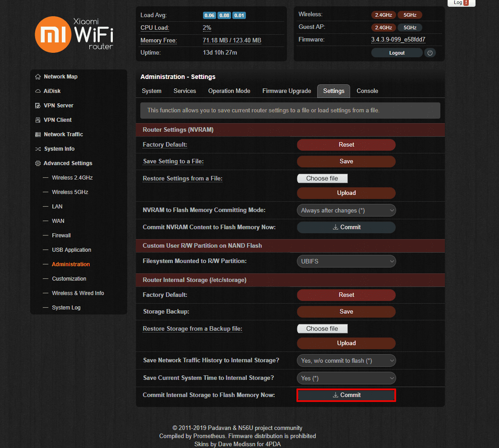The image size is (499, 448).
Task: Click the VPN Client sidebar icon
Action: (x=38, y=120)
